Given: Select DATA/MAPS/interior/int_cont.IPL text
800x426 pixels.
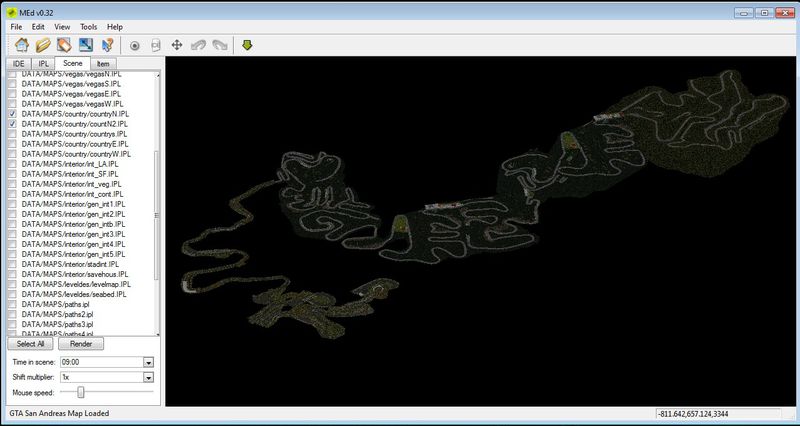Looking at the screenshot, I should [72, 194].
